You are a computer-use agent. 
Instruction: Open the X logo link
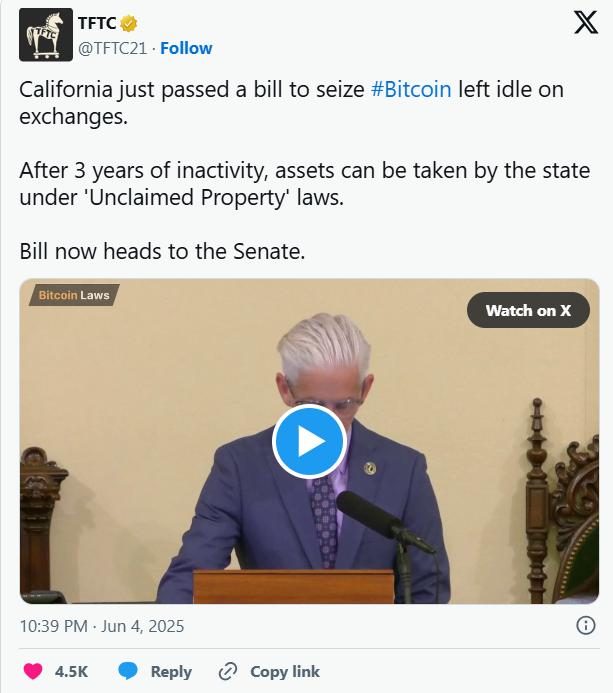pyautogui.click(x=585, y=24)
